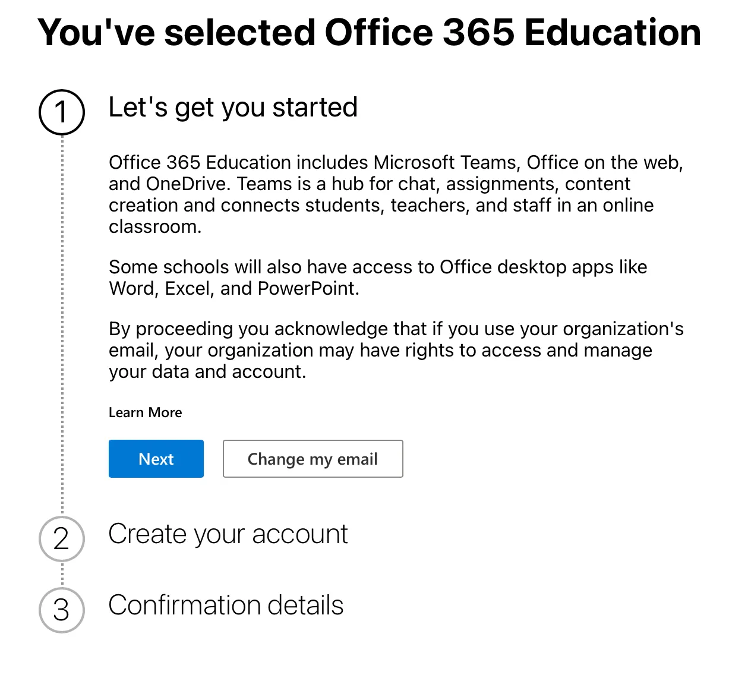Click the circle beside Create your account
This screenshot has width=751, height=700.
pyautogui.click(x=61, y=540)
